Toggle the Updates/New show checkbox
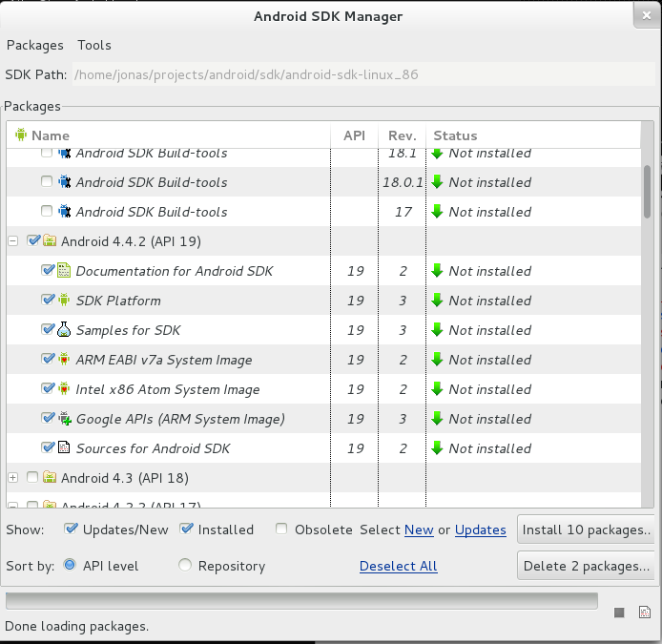The width and height of the screenshot is (662, 644). (71, 529)
